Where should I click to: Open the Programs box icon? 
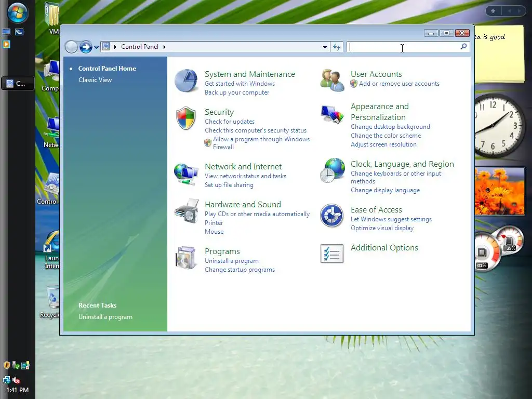pyautogui.click(x=185, y=258)
